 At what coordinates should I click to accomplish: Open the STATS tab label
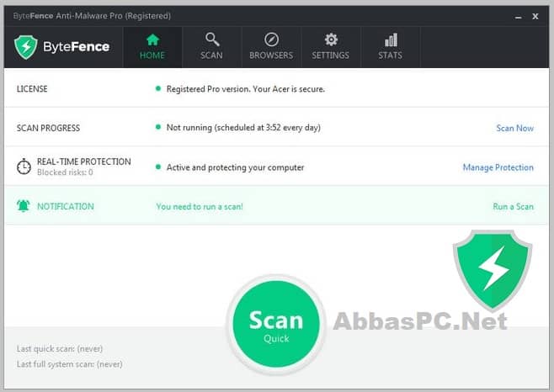coord(391,56)
